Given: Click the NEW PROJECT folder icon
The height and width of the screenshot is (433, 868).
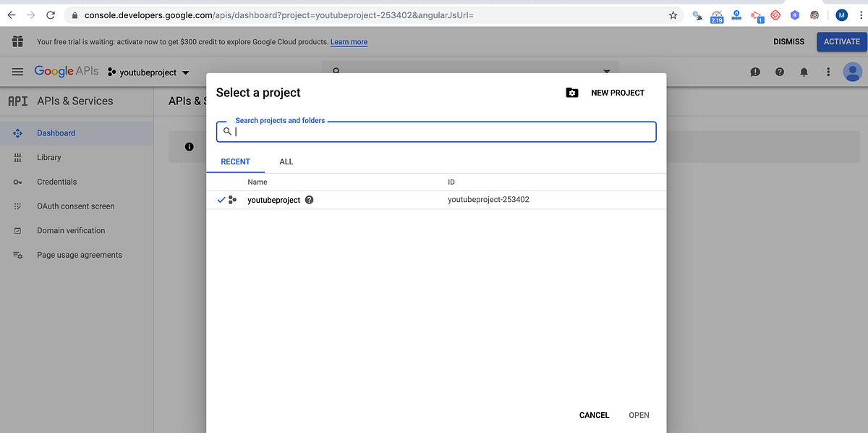Looking at the screenshot, I should [x=572, y=93].
